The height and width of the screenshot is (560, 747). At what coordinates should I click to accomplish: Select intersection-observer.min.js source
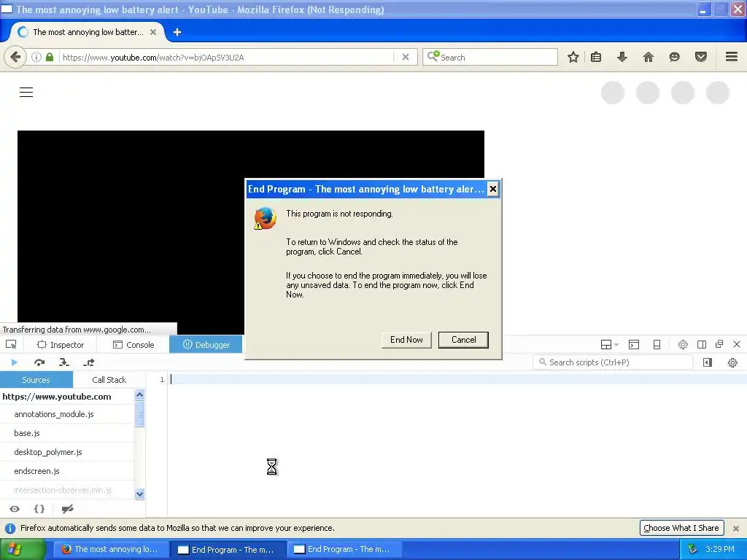(x=66, y=490)
